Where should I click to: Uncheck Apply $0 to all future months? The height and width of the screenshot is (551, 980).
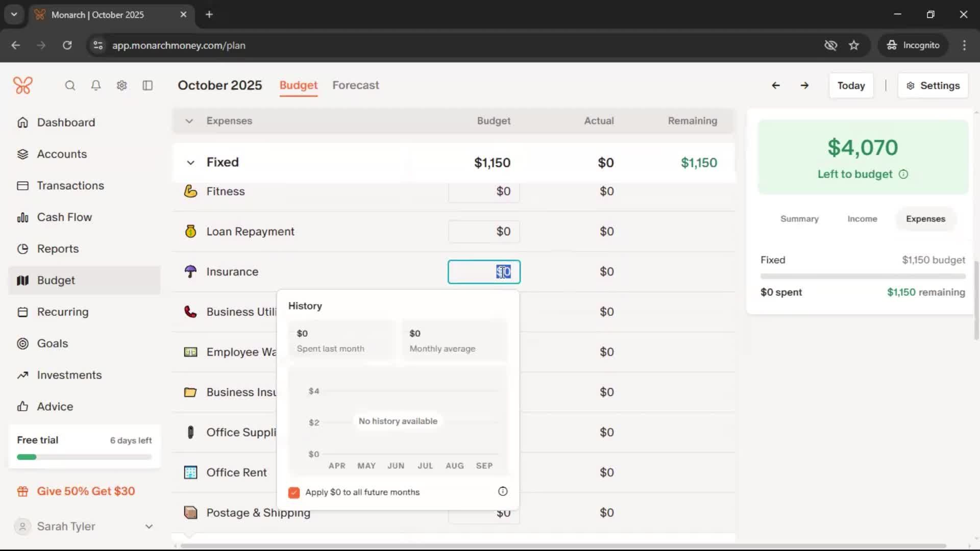[x=294, y=492]
